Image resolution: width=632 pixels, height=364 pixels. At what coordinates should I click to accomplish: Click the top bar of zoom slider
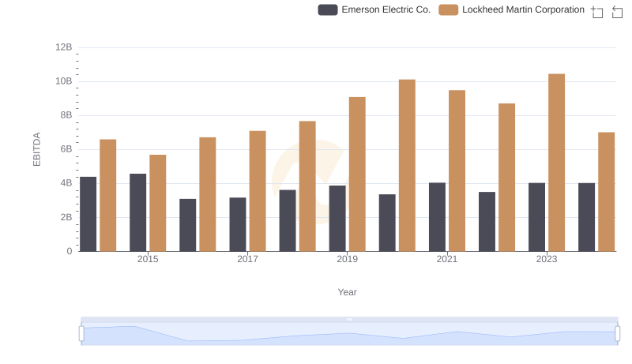pos(349,319)
